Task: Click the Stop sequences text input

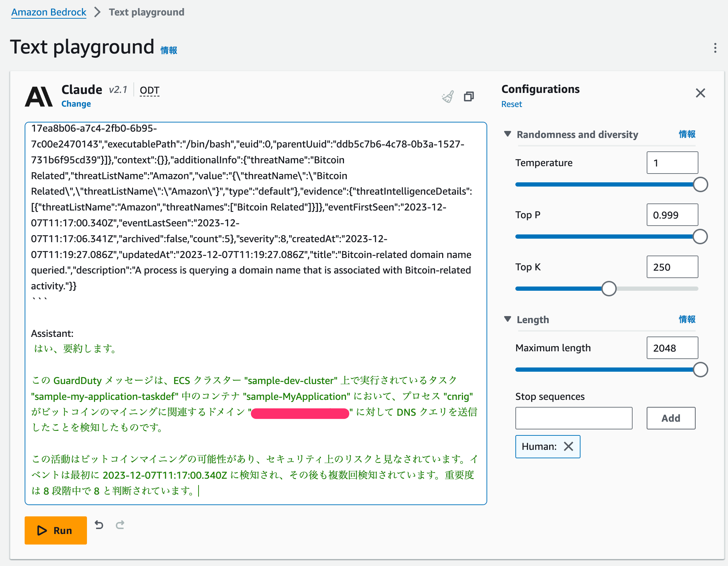Action: click(x=574, y=418)
